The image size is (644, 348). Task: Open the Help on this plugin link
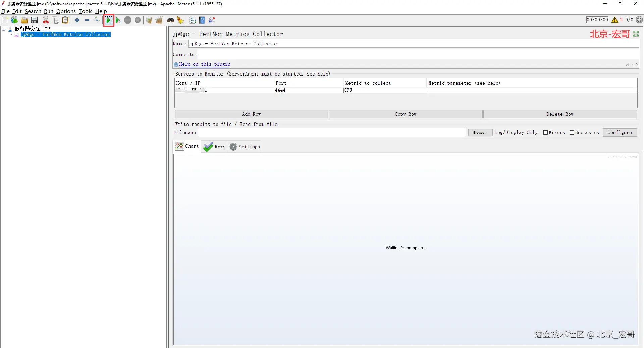(205, 64)
